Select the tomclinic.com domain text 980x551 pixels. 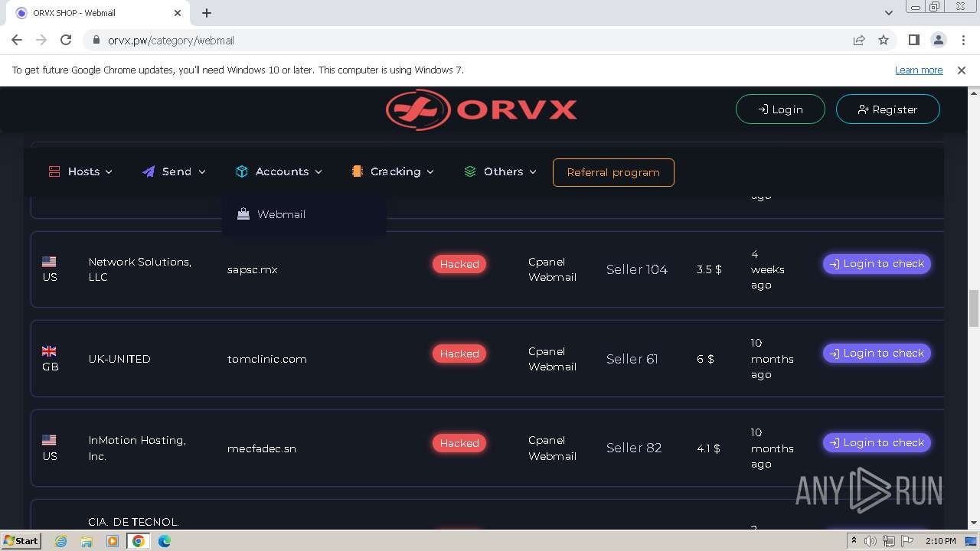point(267,359)
